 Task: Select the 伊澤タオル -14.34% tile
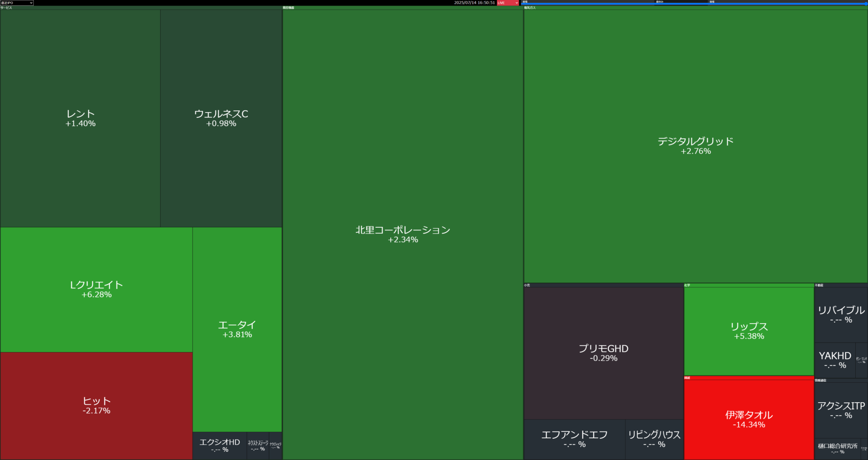coord(749,420)
